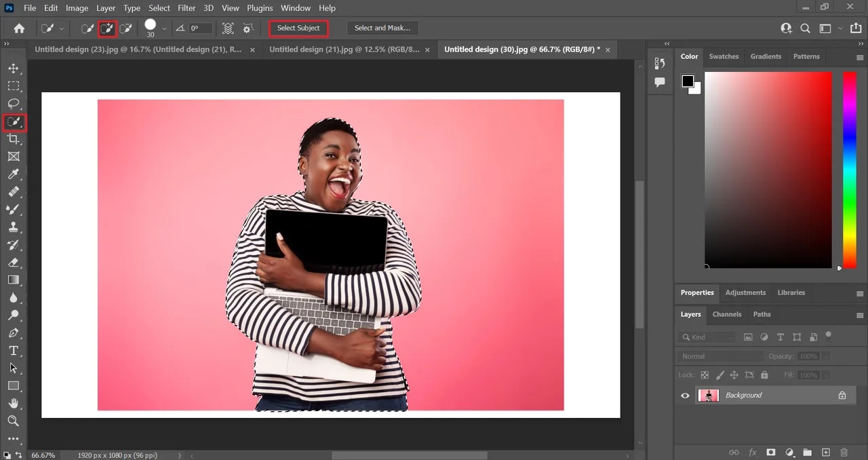Open the Filter menu
868x460 pixels.
pyautogui.click(x=186, y=7)
